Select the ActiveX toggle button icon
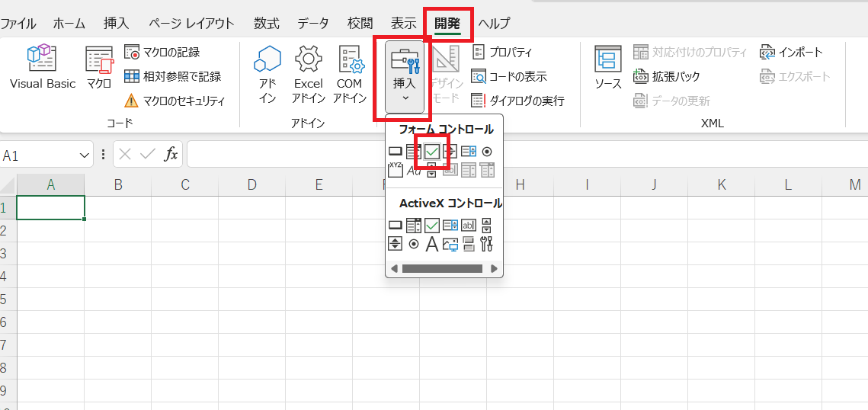Screen dimensions: 868x410 pos(469,243)
